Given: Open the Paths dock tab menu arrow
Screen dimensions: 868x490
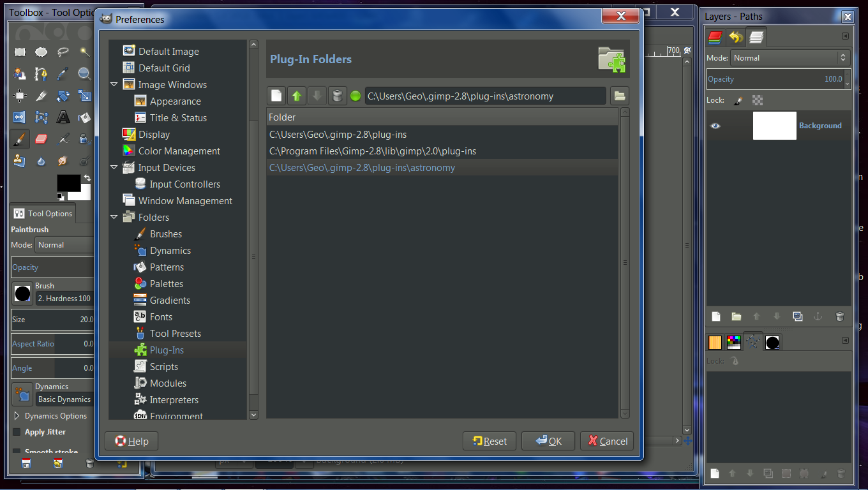Looking at the screenshot, I should click(x=846, y=341).
